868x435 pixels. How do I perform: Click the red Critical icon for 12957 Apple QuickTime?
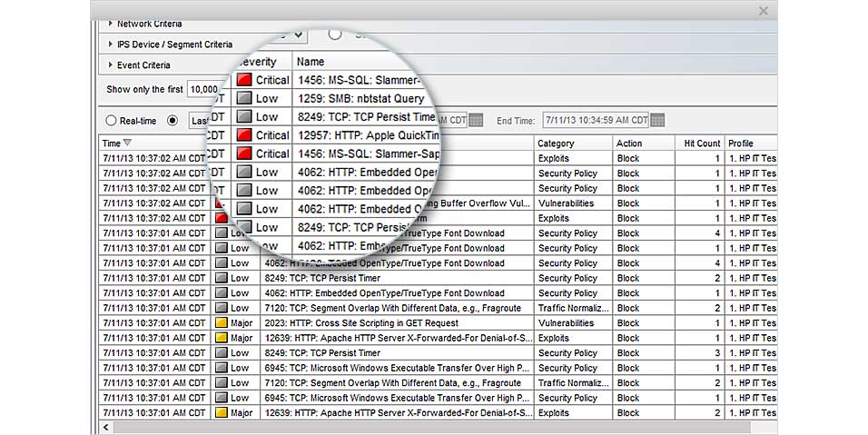243,135
